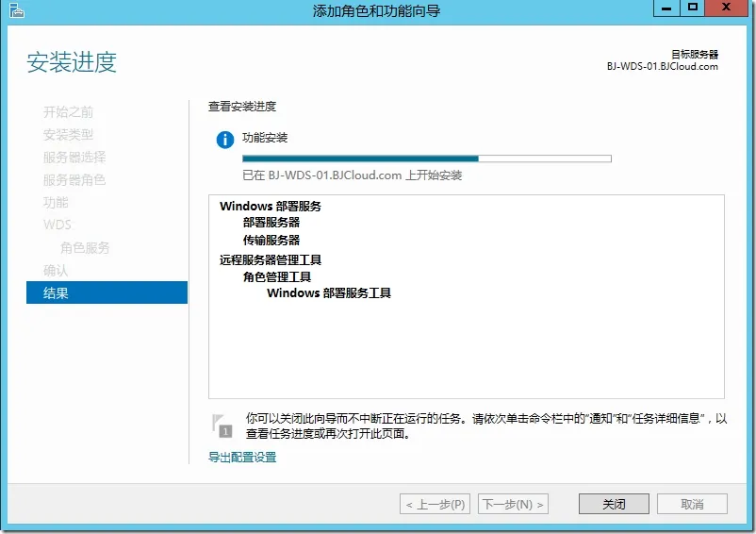The height and width of the screenshot is (534, 756).
Task: Click the 已在 BJ-WDS-01.BJCloud.com 上开始安装 status text
Action: pyautogui.click(x=352, y=175)
